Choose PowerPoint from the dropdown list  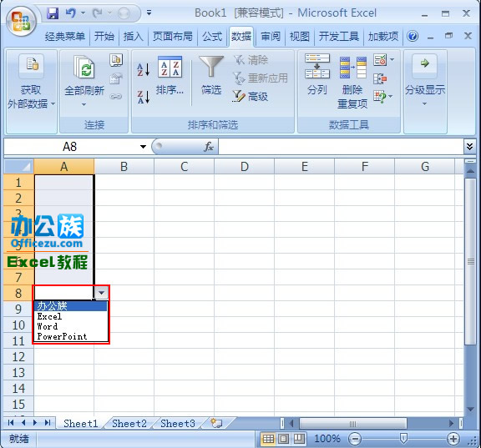click(70, 336)
